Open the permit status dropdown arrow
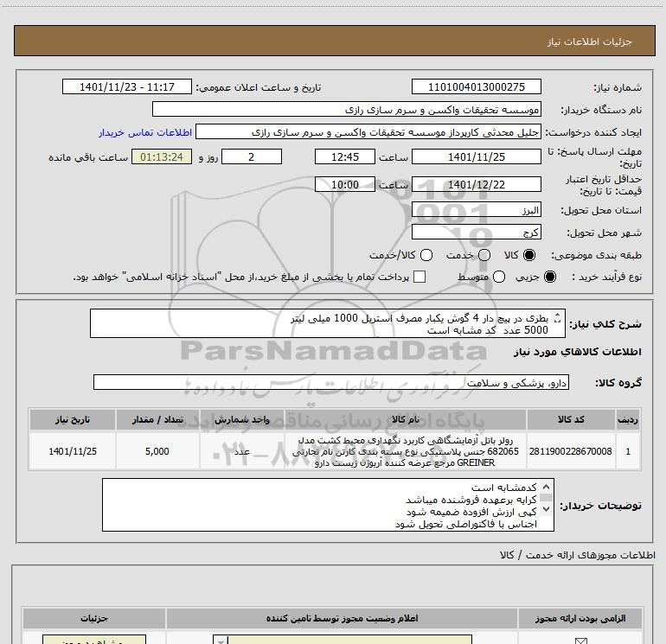The width and height of the screenshot is (666, 644). [x=221, y=641]
